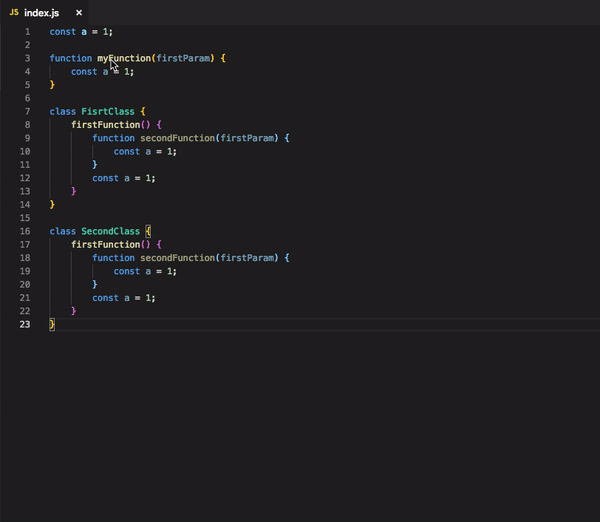Switch to the index.js editor tab
This screenshot has height=522, width=600.
coord(42,12)
